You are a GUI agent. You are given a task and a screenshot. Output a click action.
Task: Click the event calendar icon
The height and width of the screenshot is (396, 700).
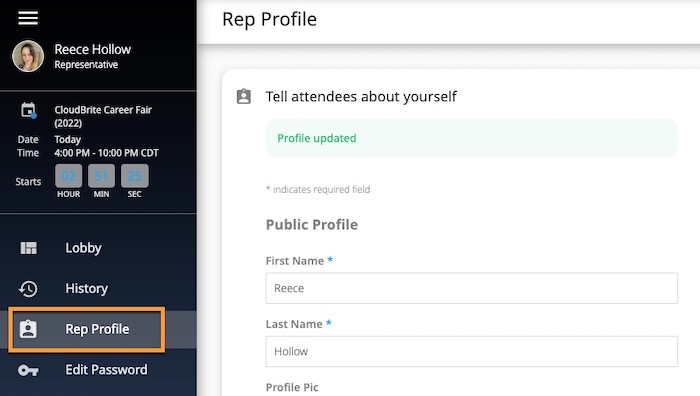coord(29,110)
